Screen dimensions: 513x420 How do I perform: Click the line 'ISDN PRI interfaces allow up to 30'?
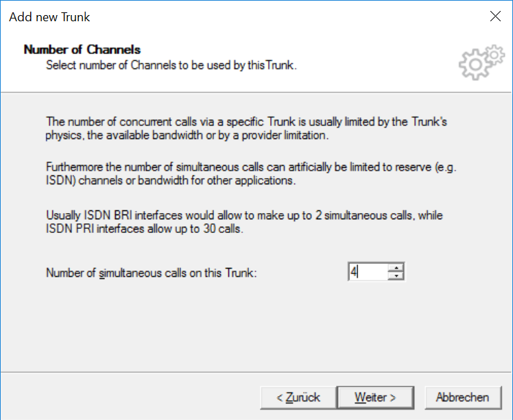click(144, 228)
